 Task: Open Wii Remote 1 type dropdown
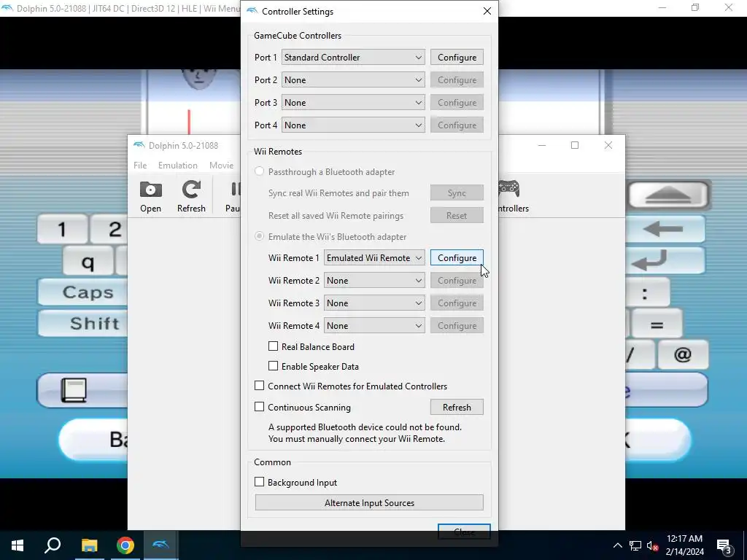coord(374,257)
